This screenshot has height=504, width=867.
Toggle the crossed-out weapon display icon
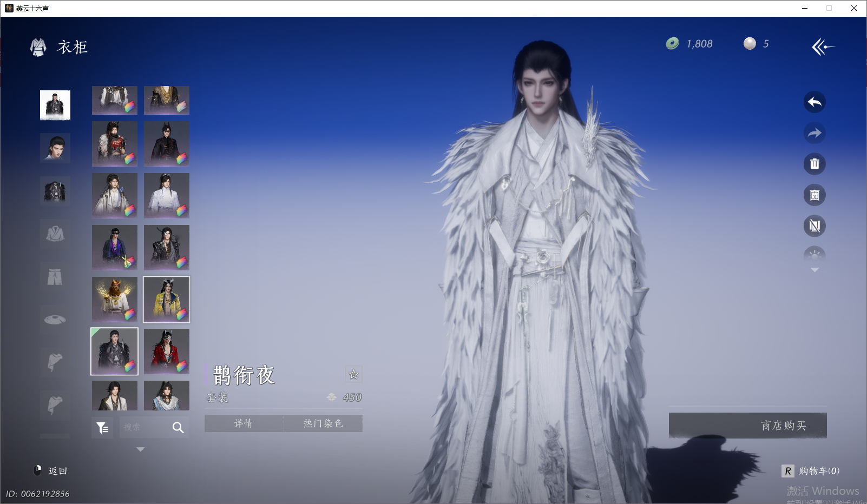815,226
